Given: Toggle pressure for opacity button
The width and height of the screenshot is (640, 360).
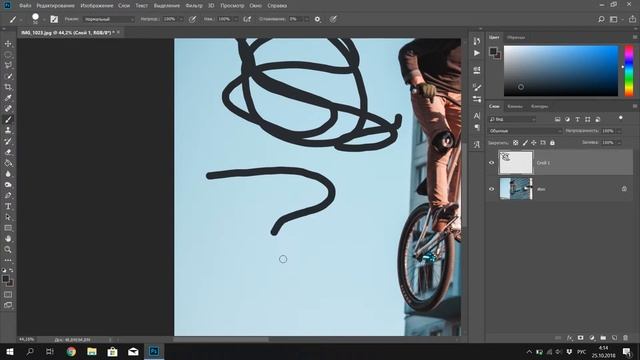Looking at the screenshot, I should [192, 19].
